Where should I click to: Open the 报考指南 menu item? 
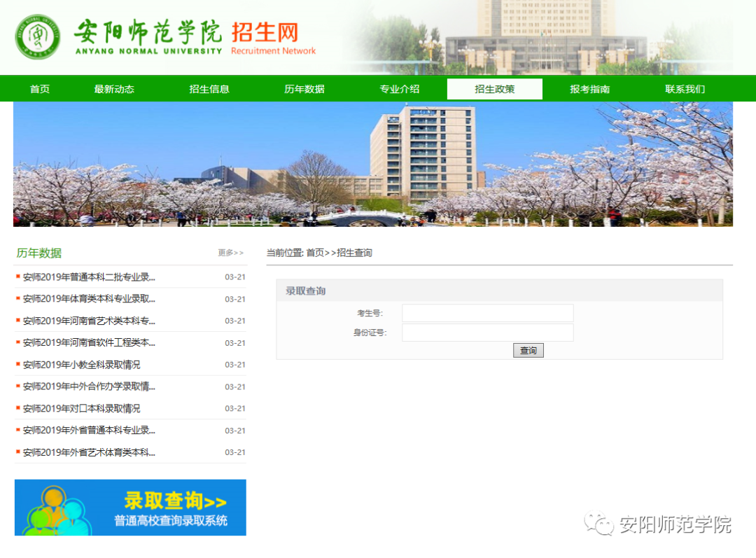pos(589,88)
